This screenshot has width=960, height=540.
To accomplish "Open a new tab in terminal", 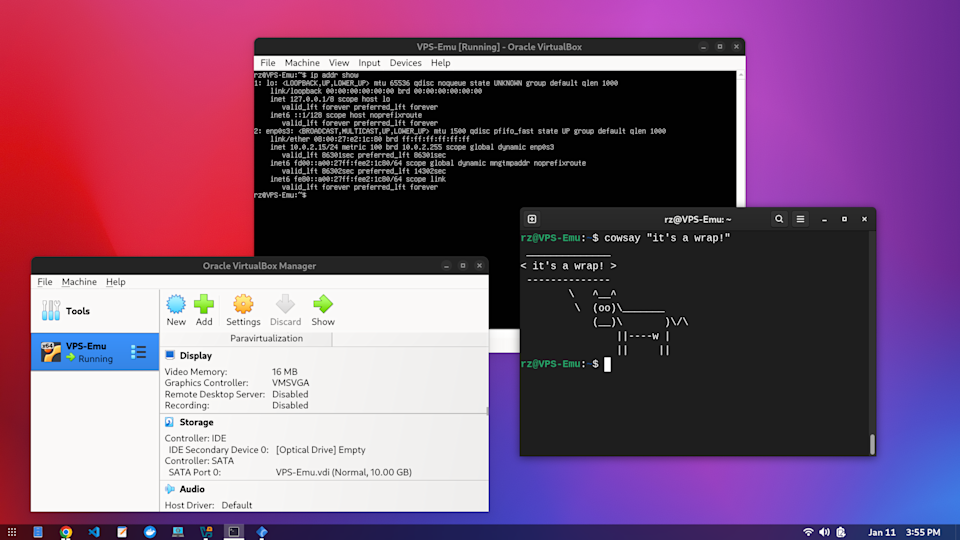I will click(x=532, y=219).
